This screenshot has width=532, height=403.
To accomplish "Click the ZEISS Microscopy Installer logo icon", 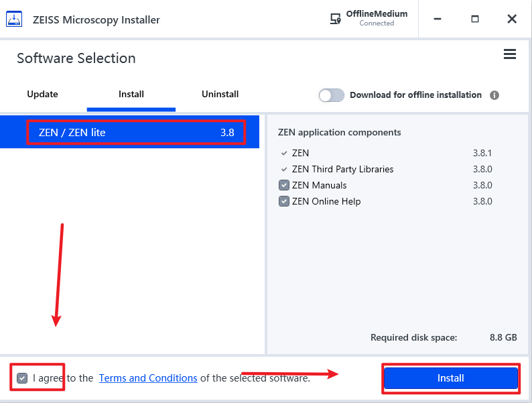I will [x=15, y=19].
